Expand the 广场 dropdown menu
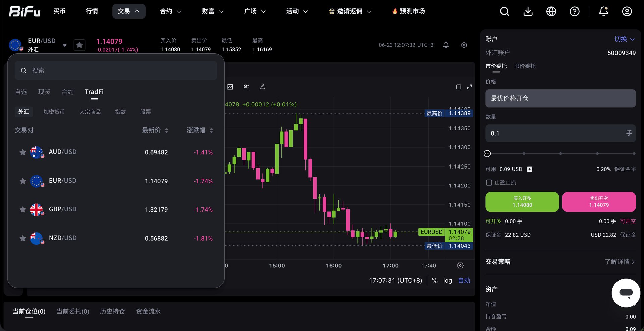The width and height of the screenshot is (644, 331). tap(255, 11)
